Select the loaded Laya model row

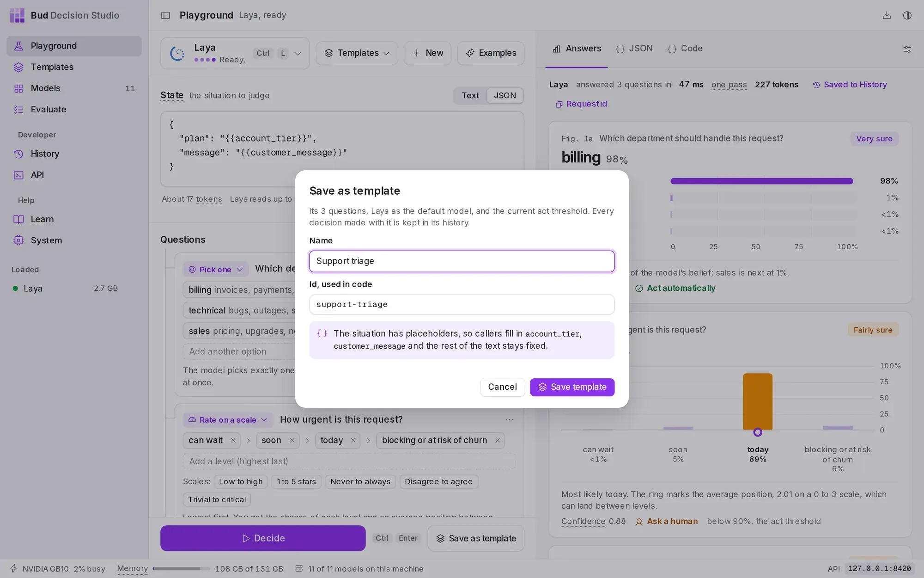[65, 288]
